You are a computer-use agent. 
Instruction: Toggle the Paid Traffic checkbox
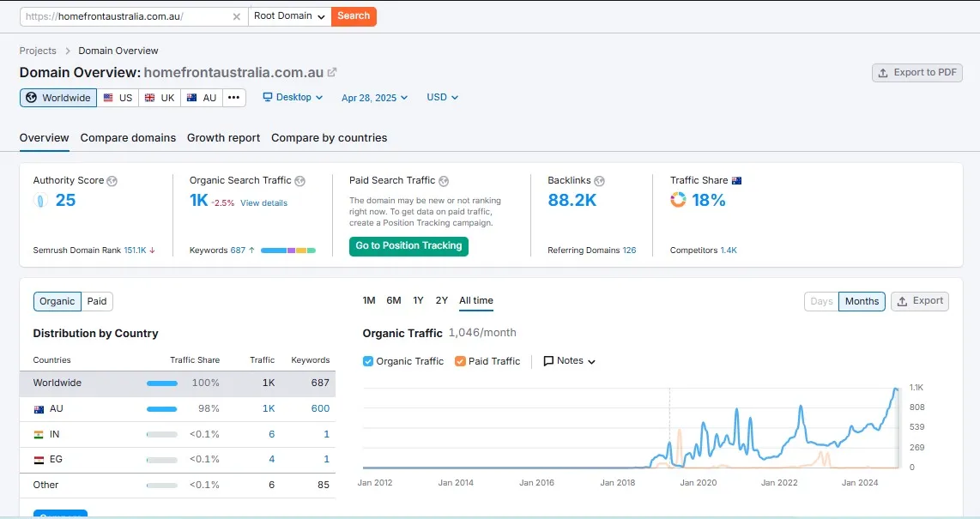click(x=461, y=361)
